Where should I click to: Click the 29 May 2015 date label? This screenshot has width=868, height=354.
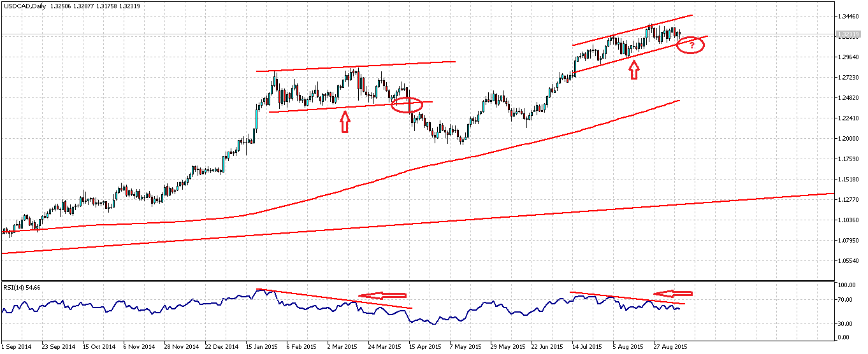[507, 347]
